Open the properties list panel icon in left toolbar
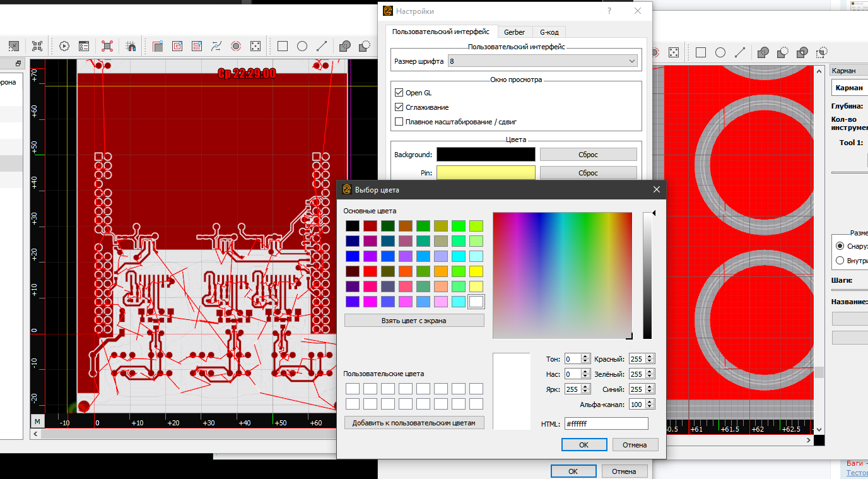The height and width of the screenshot is (479, 868). (x=84, y=46)
